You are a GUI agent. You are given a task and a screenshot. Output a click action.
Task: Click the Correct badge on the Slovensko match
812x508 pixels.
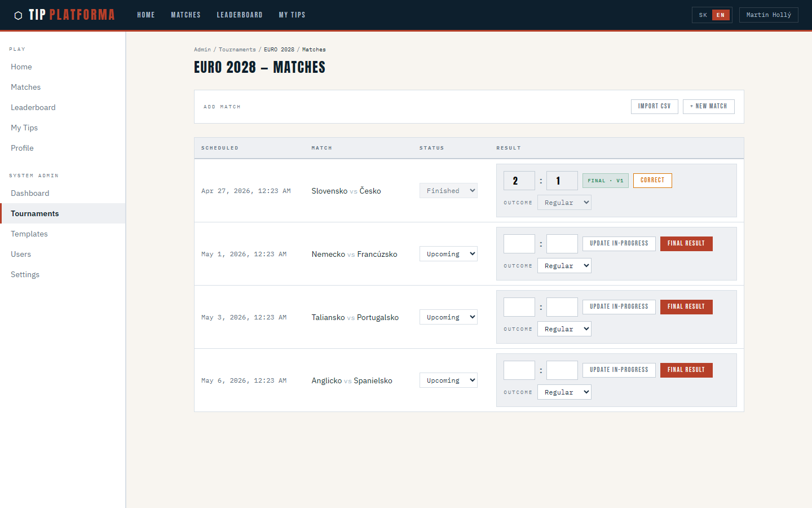pos(652,181)
